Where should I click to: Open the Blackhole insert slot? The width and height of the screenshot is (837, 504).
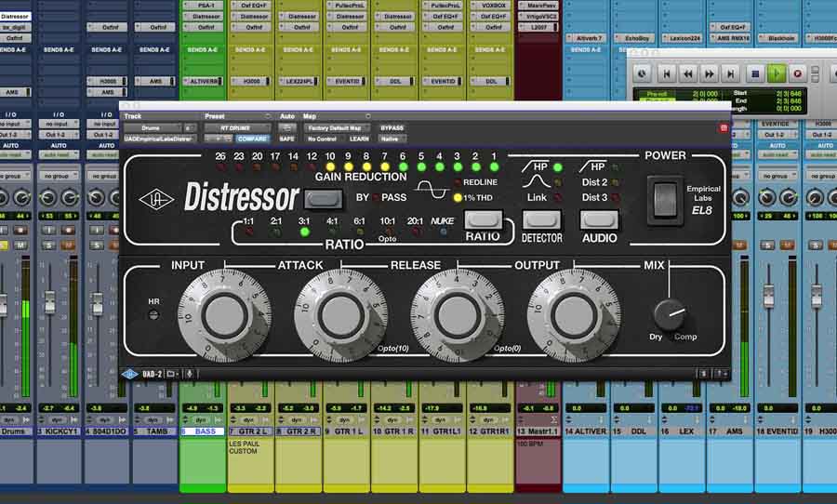tap(777, 38)
